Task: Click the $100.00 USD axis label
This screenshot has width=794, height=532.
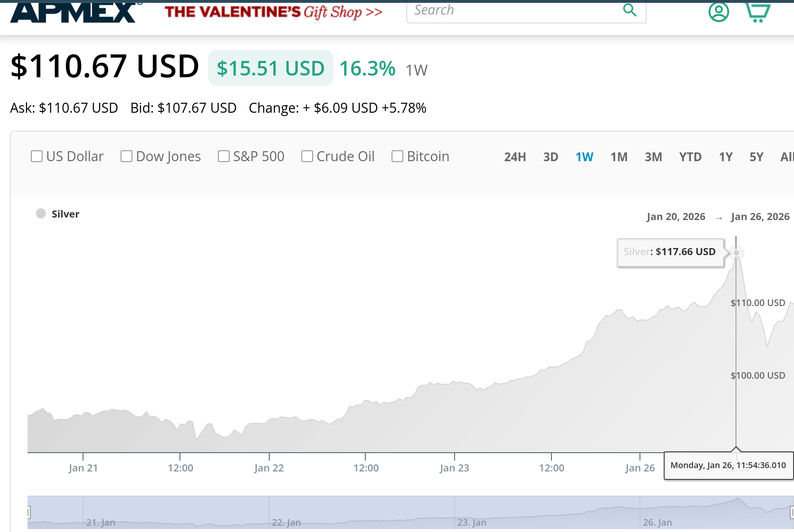Action: (758, 375)
